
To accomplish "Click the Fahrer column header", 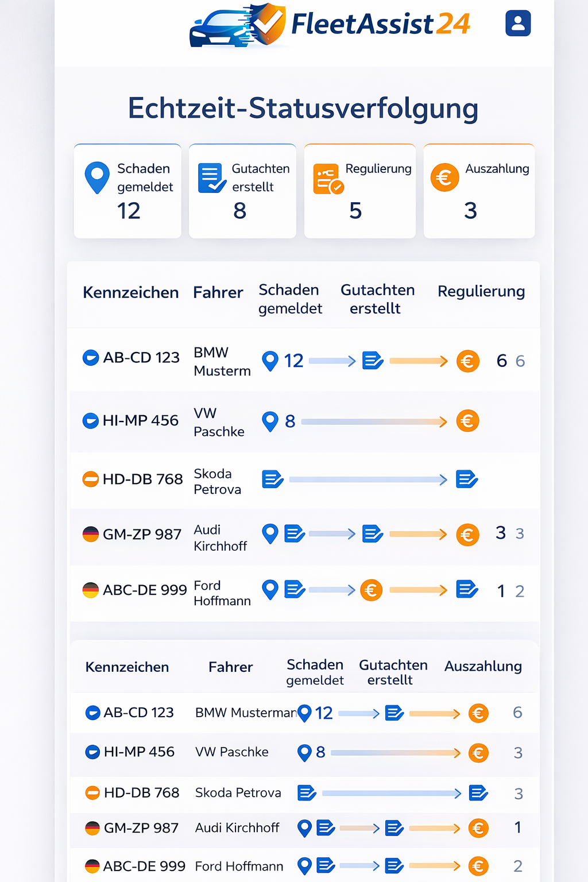I will tap(218, 293).
